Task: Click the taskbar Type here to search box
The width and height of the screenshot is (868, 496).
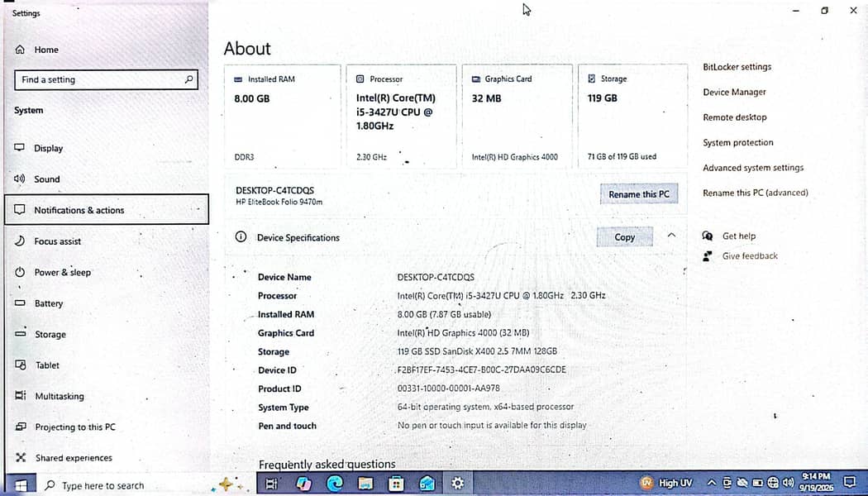Action: point(123,485)
